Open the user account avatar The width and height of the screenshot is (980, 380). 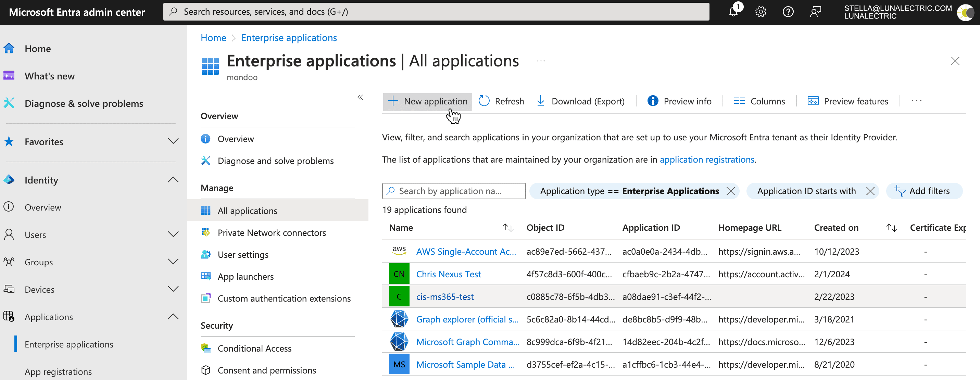point(965,12)
